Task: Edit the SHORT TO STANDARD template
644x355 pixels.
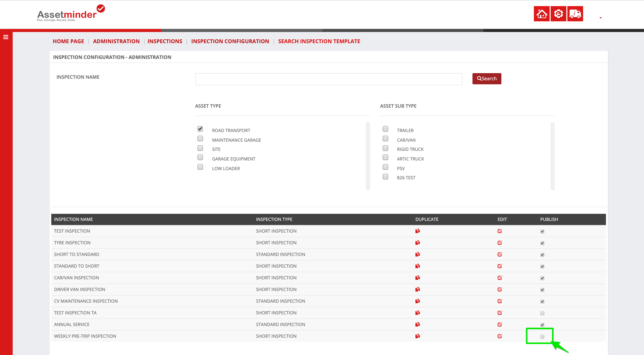Action: click(x=500, y=254)
